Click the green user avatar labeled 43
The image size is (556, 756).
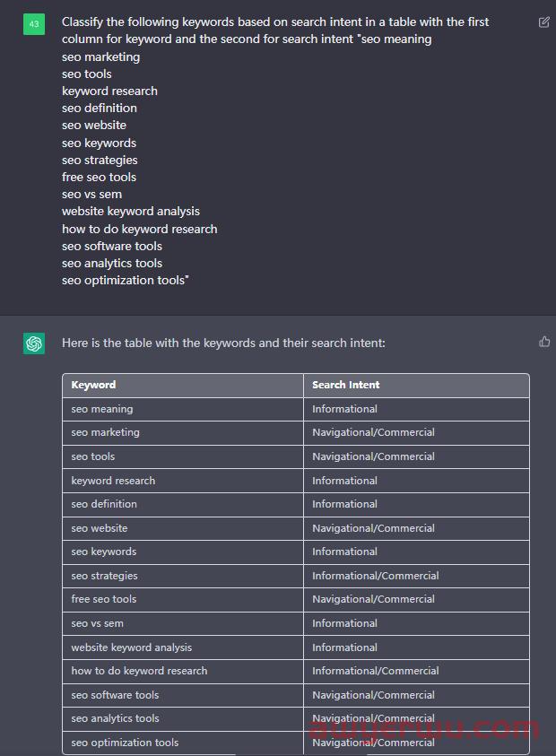(34, 24)
